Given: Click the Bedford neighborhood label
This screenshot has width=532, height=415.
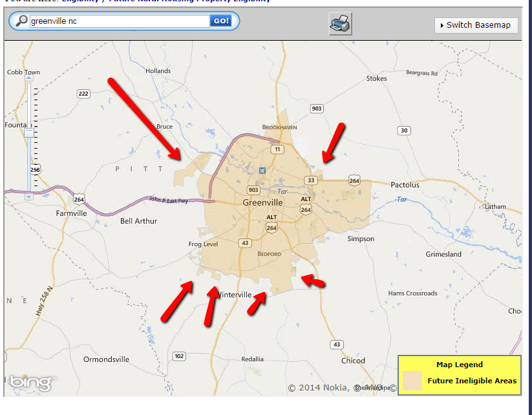Looking at the screenshot, I should [x=269, y=254].
